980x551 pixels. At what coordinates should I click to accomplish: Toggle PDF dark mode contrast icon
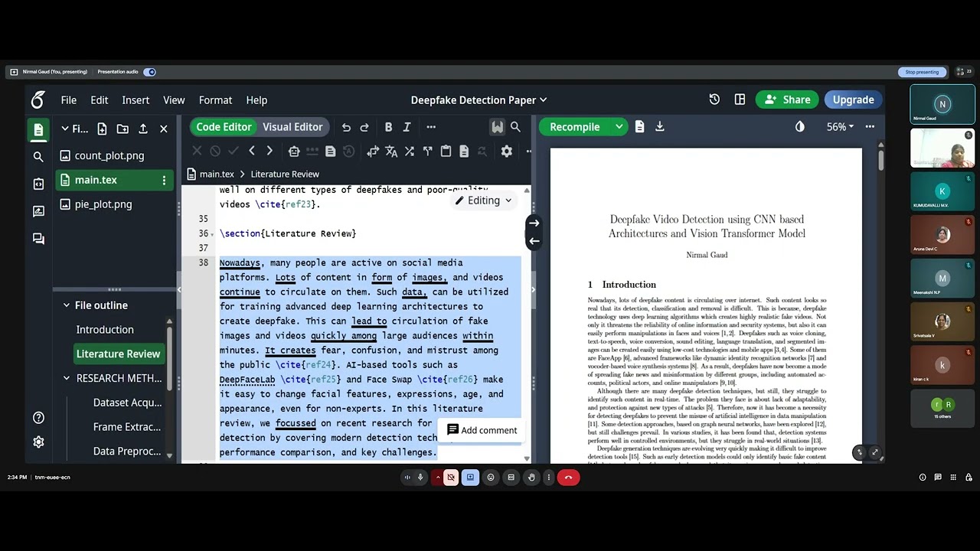pyautogui.click(x=800, y=127)
